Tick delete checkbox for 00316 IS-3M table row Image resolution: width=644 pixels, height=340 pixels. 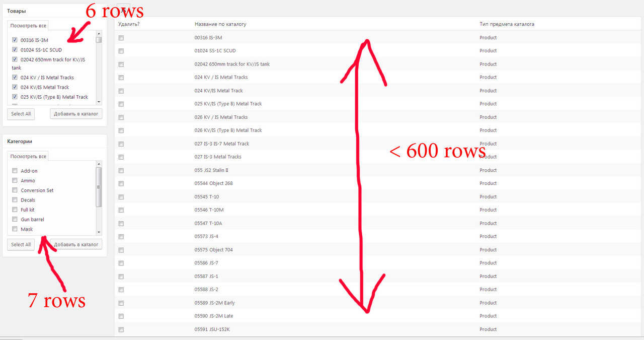pyautogui.click(x=121, y=38)
